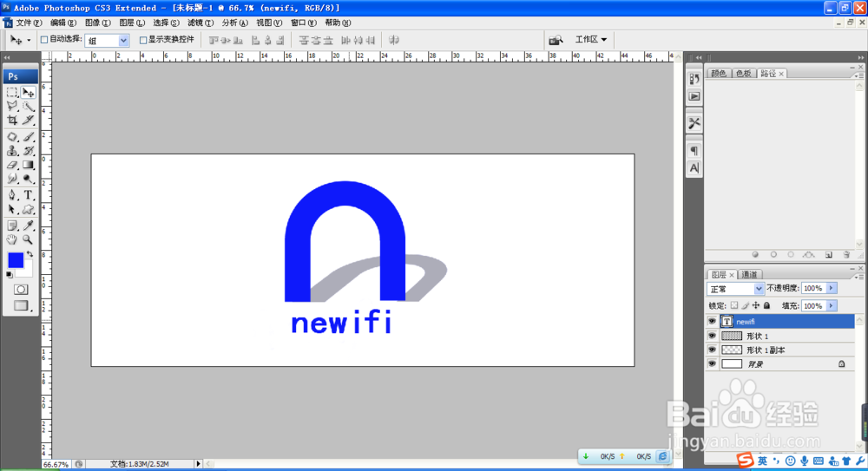Image resolution: width=868 pixels, height=471 pixels.
Task: Select the Path Selection tool
Action: (x=12, y=209)
